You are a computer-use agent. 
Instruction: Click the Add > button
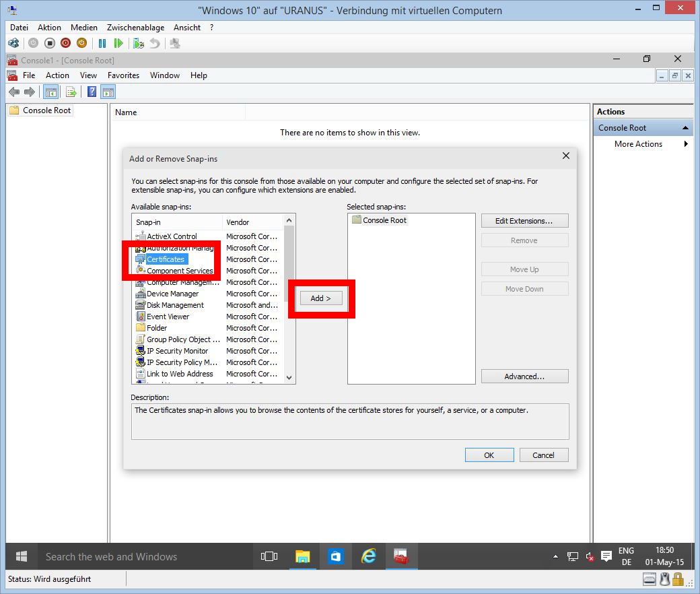click(x=321, y=298)
